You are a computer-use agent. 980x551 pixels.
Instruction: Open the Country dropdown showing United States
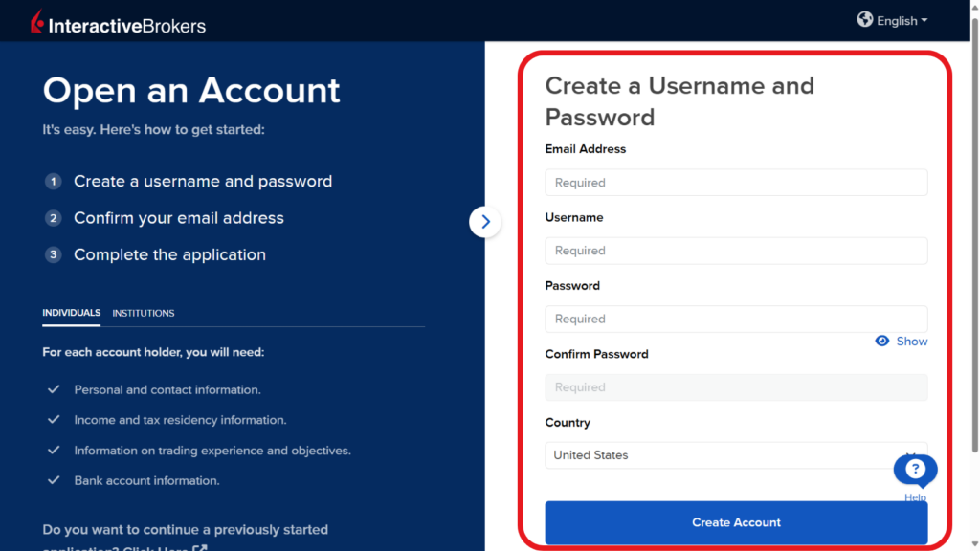(x=736, y=455)
